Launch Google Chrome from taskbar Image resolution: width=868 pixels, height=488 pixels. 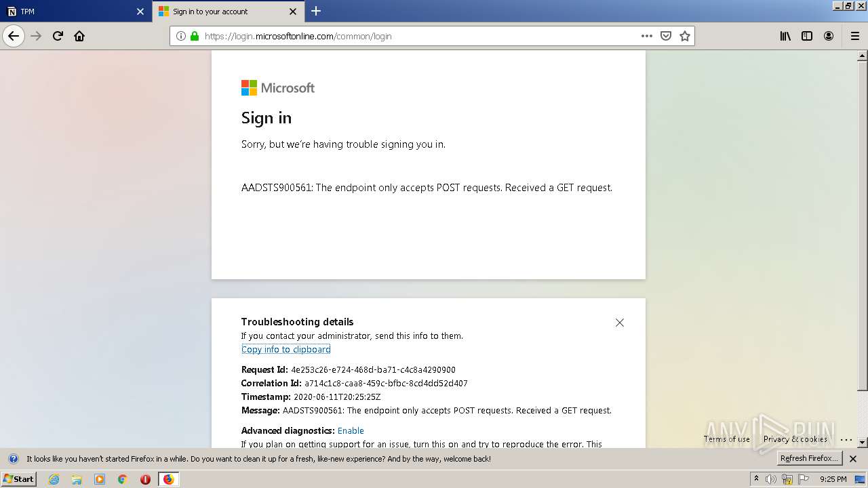pyautogui.click(x=123, y=479)
